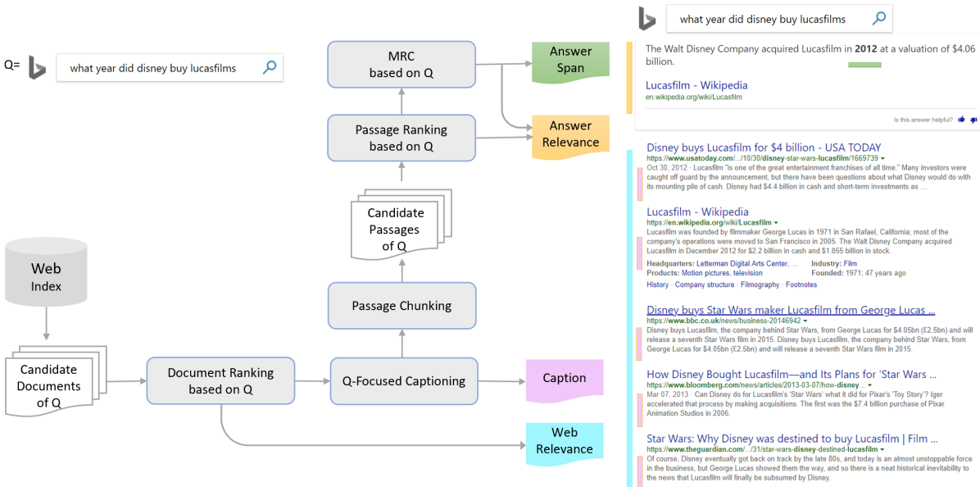
Task: Open the Company structure sub-link
Action: coord(704,284)
